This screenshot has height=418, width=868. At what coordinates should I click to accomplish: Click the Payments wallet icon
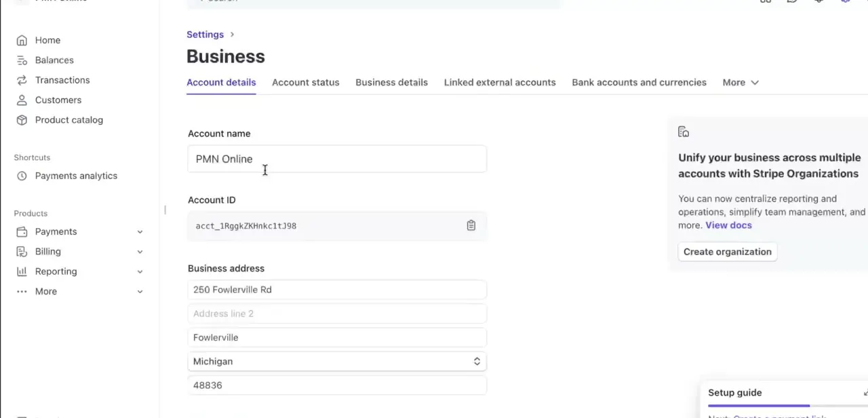coord(22,231)
